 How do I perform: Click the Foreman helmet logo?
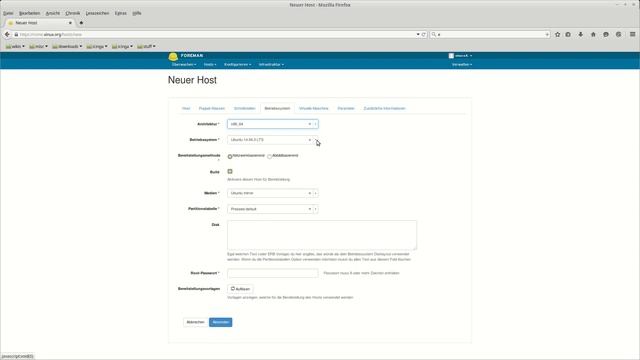[173, 56]
